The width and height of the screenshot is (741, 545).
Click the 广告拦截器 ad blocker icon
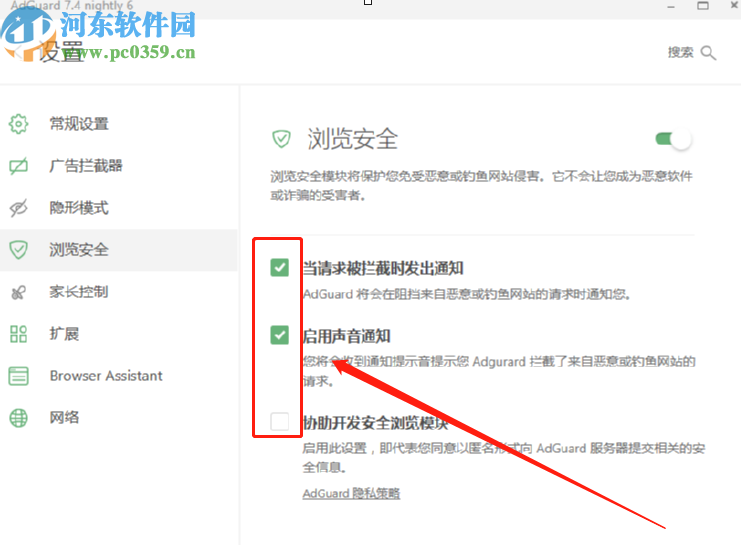point(18,166)
